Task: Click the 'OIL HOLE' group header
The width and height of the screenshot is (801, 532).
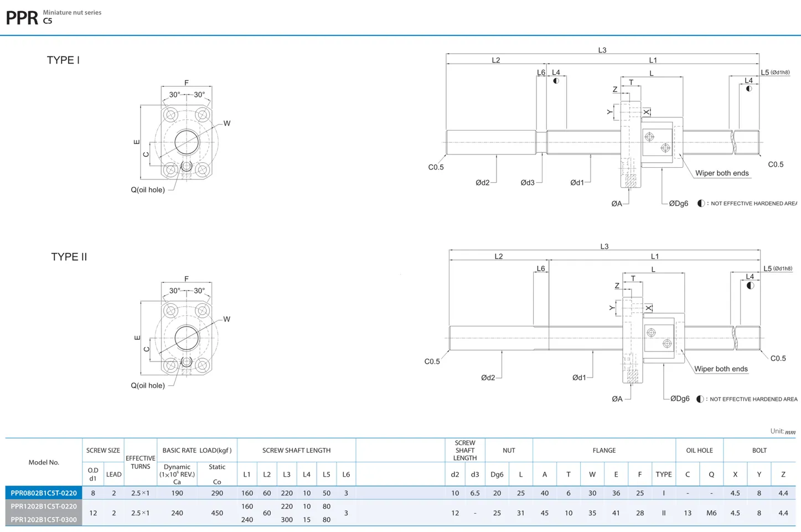Action: [699, 451]
